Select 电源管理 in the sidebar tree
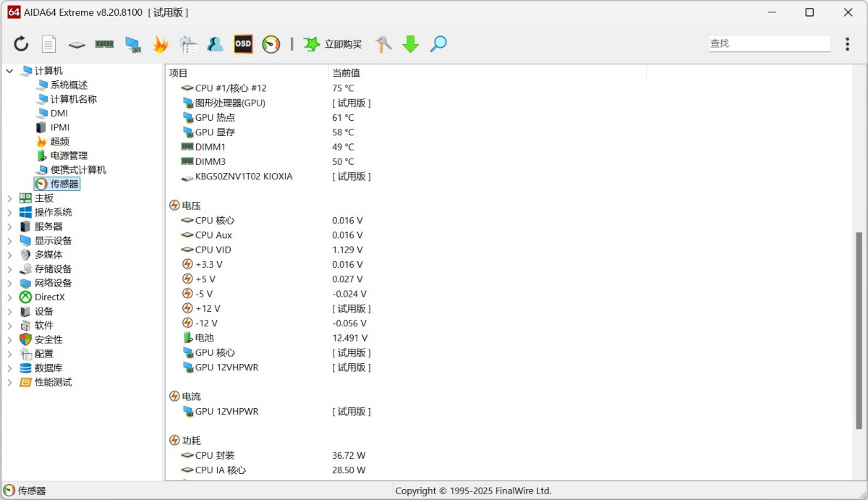 pos(69,156)
